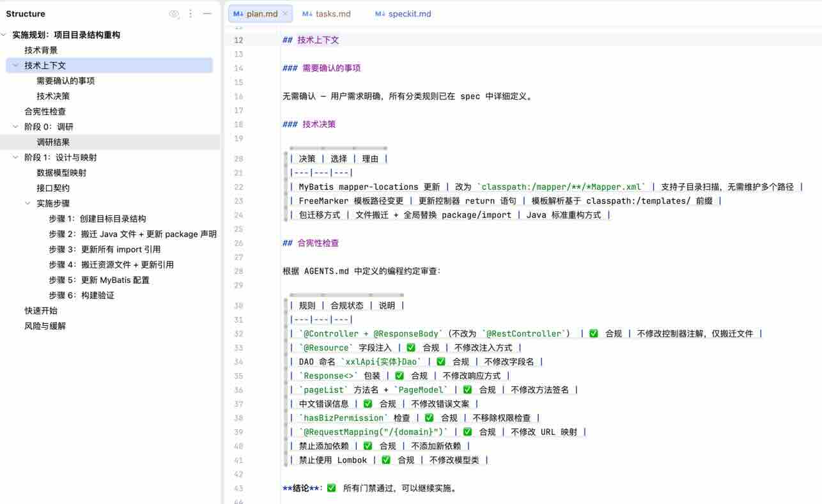This screenshot has width=822, height=504.
Task: Click the DAO 命名 `xxlApi{实体}Dao` row
Action: [x=416, y=362]
